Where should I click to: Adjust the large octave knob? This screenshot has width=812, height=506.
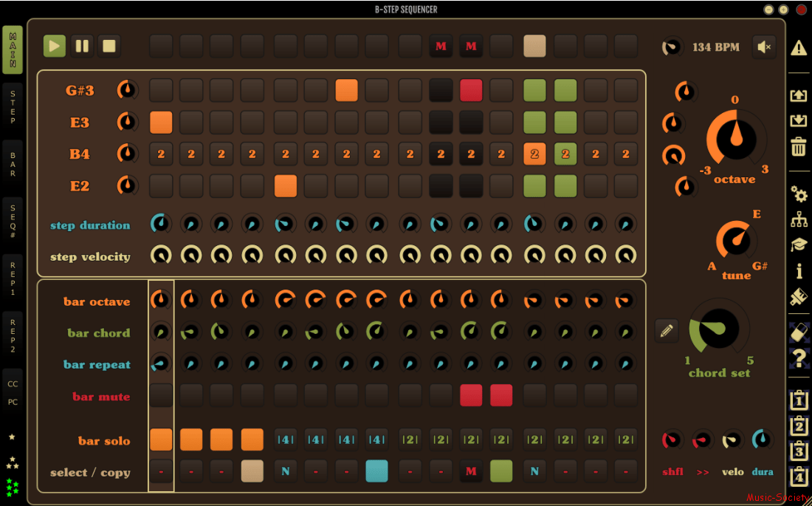coord(735,138)
